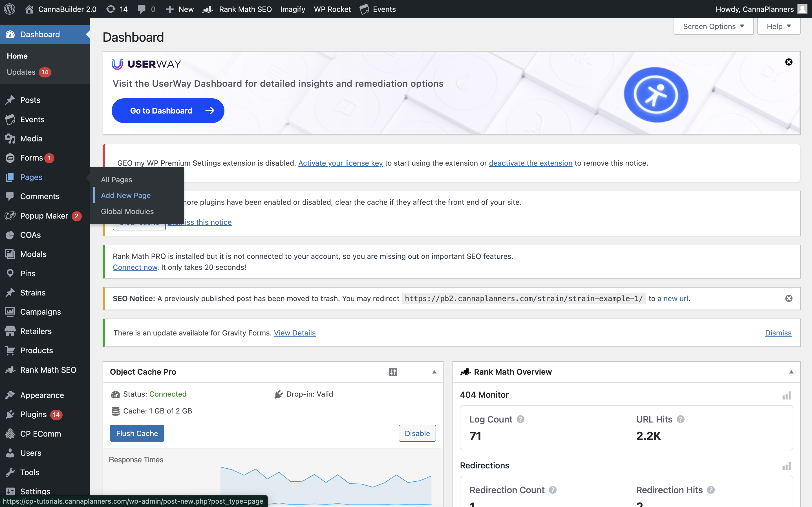
Task: Click Go to Dashboard UserWay button
Action: click(x=168, y=111)
